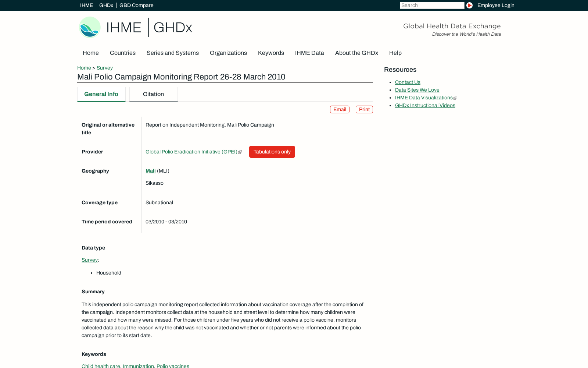Click the Email button
Screen dimensions: 588x368
pyautogui.click(x=340, y=110)
